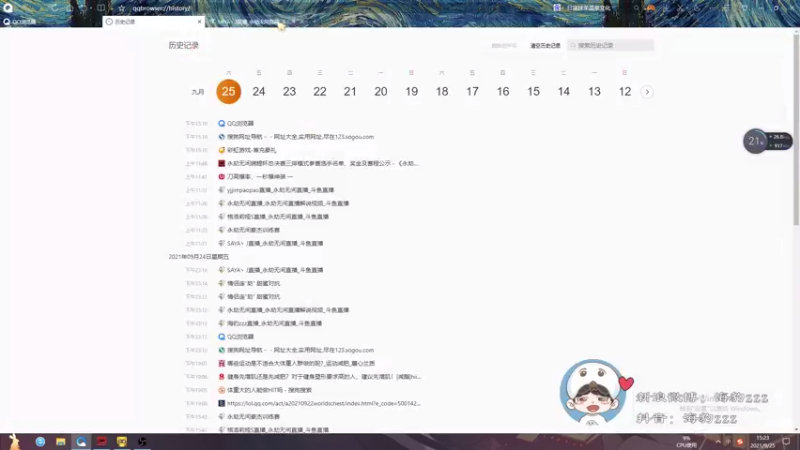
Task: Open the yellow owl app icon on the taskbar
Action: coord(121,441)
